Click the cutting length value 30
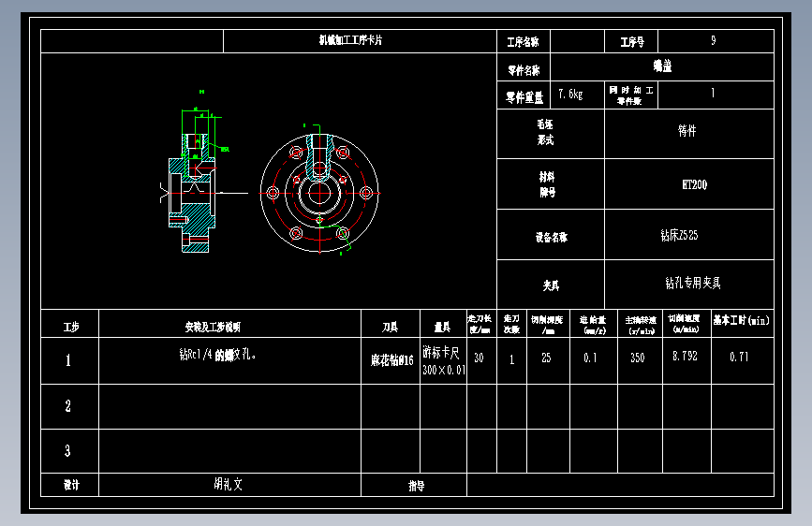Viewport: 812px width, 526px height. (x=479, y=358)
